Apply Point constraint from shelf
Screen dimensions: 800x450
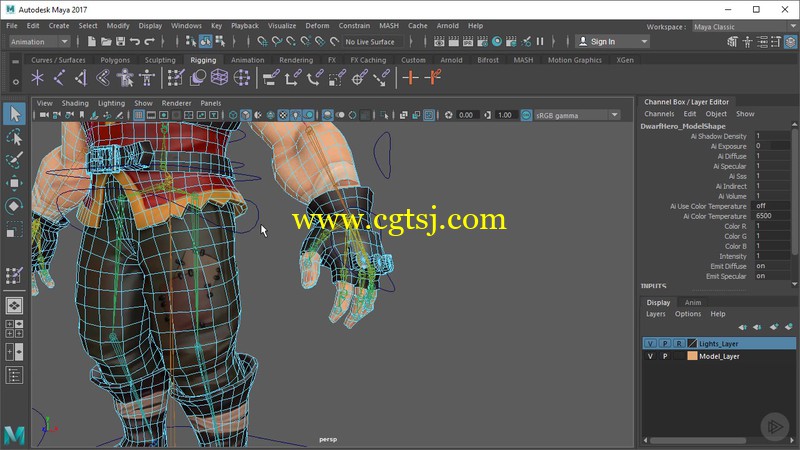[x=292, y=78]
